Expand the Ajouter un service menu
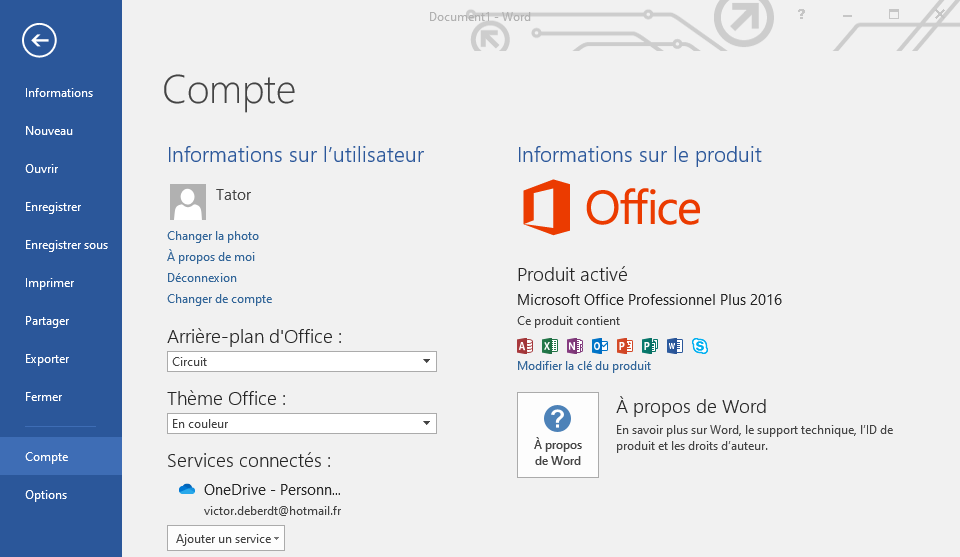 226,539
